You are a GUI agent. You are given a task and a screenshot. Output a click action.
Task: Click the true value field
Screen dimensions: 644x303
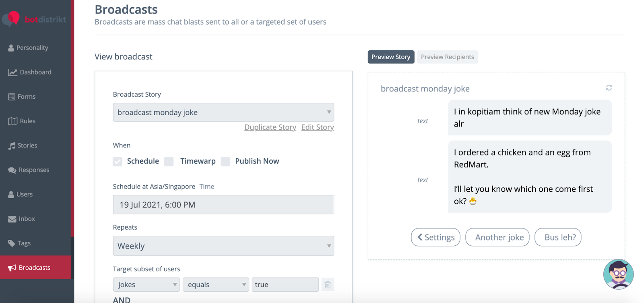click(x=285, y=284)
